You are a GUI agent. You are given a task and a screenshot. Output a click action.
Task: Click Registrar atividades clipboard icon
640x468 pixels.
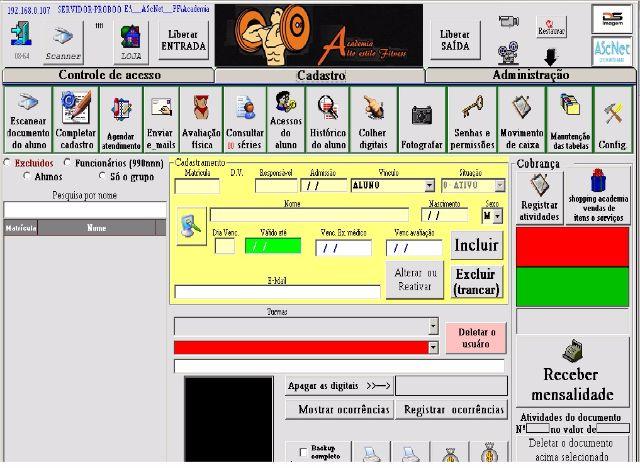[539, 197]
